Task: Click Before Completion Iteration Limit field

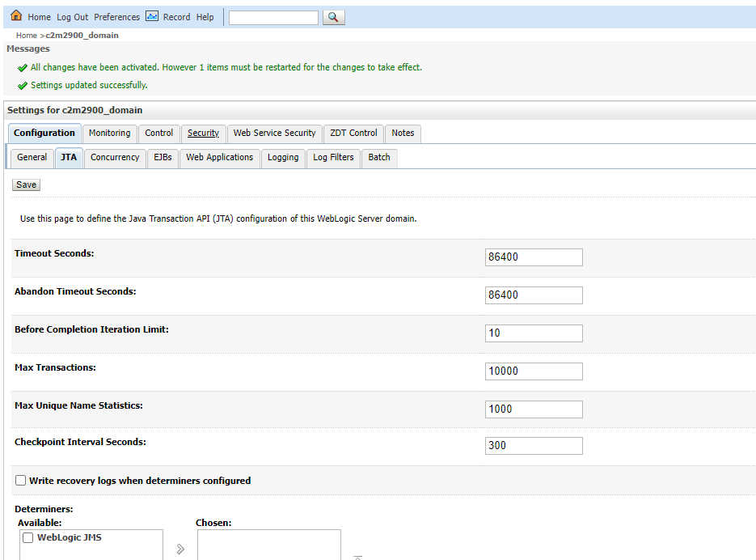Action: [x=534, y=333]
